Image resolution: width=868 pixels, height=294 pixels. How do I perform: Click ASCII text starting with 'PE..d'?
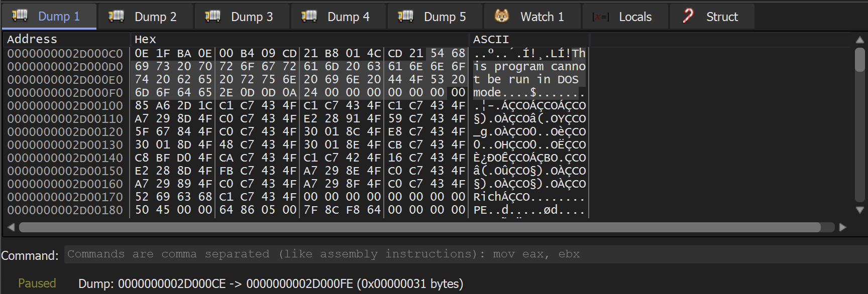click(529, 210)
